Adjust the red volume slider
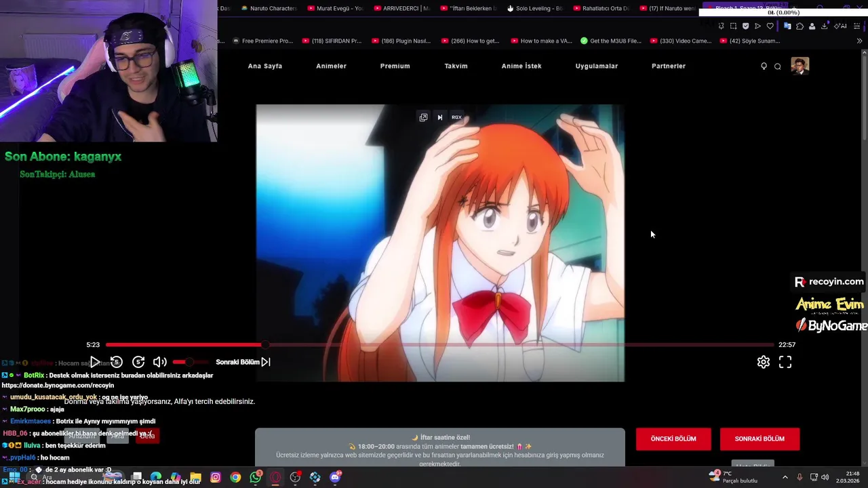868x488 pixels. pos(190,362)
